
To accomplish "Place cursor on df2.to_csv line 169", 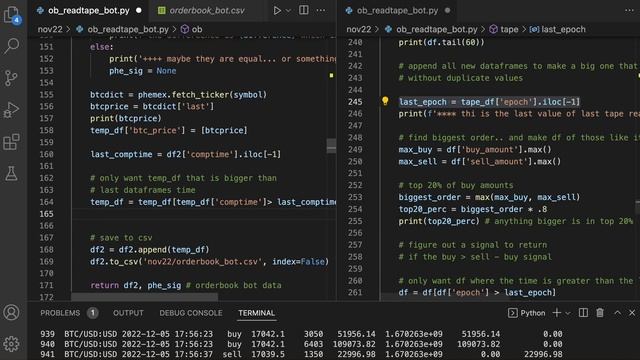I will (209, 262).
